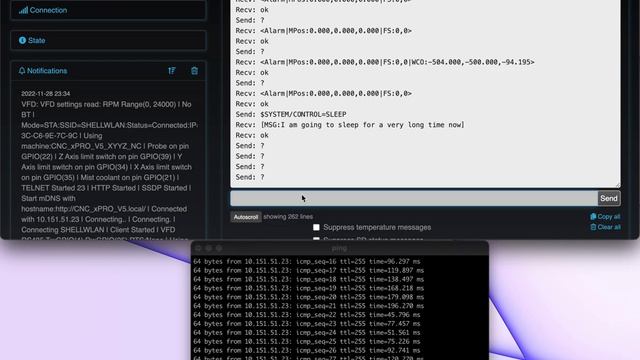Expand the State panel
Screen dimensions: 640x360
[x=108, y=40]
